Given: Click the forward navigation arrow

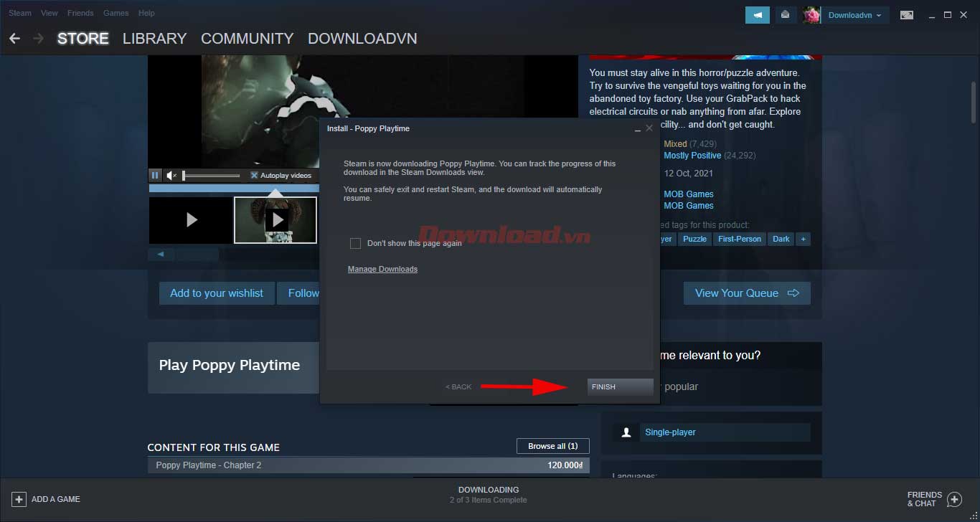Looking at the screenshot, I should pyautogui.click(x=38, y=38).
